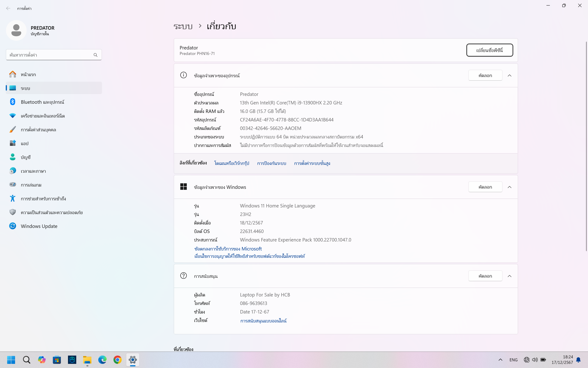588x368 pixels.
Task: Open การตั้งค่าระบบขั้นสูง link
Action: click(x=312, y=163)
